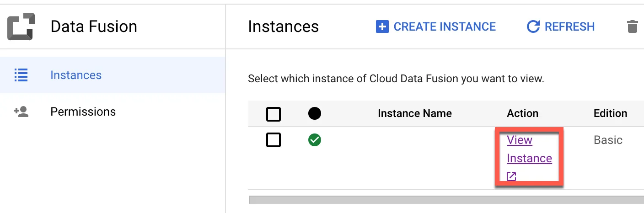Click the CREATE INSTANCE button
Viewport: 644px width, 213px height.
coord(435,27)
